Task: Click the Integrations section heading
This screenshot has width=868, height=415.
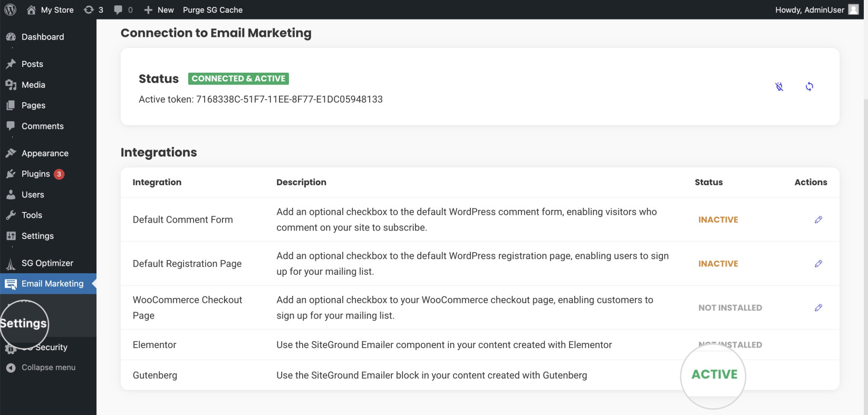Action: click(159, 152)
